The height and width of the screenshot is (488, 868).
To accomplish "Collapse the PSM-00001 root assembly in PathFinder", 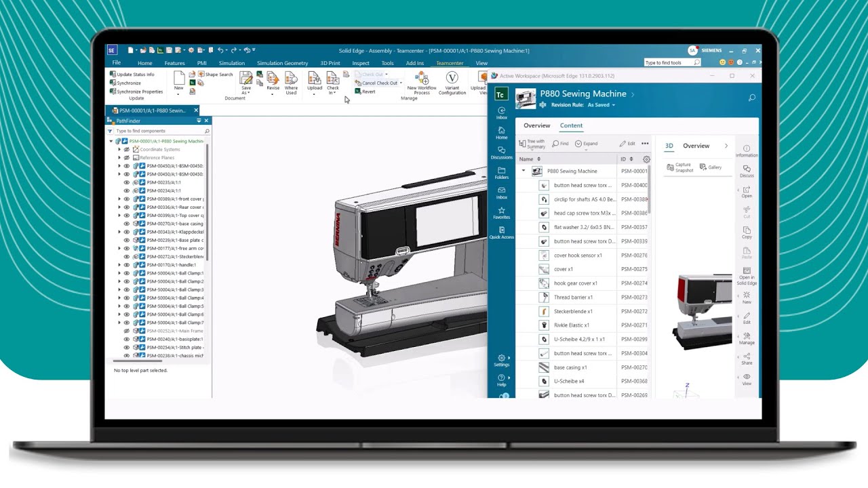I will (x=111, y=141).
